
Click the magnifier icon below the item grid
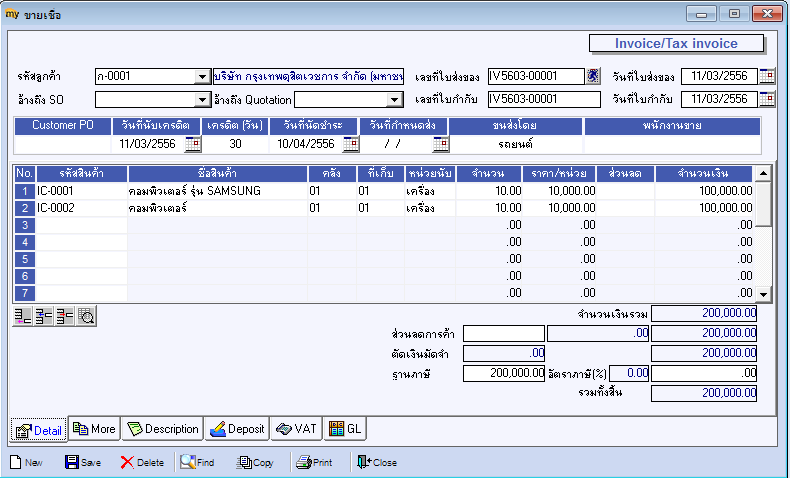[87, 317]
